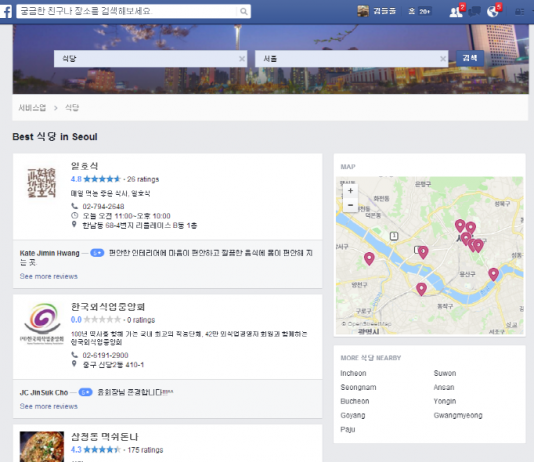Image resolution: width=534 pixels, height=462 pixels.
Task: Zoom out on the map
Action: click(350, 205)
